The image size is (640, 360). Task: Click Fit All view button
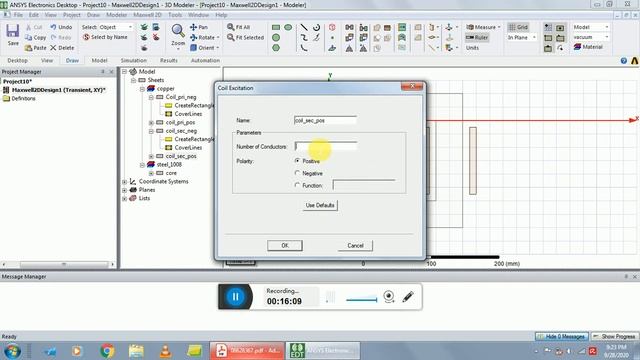239,27
